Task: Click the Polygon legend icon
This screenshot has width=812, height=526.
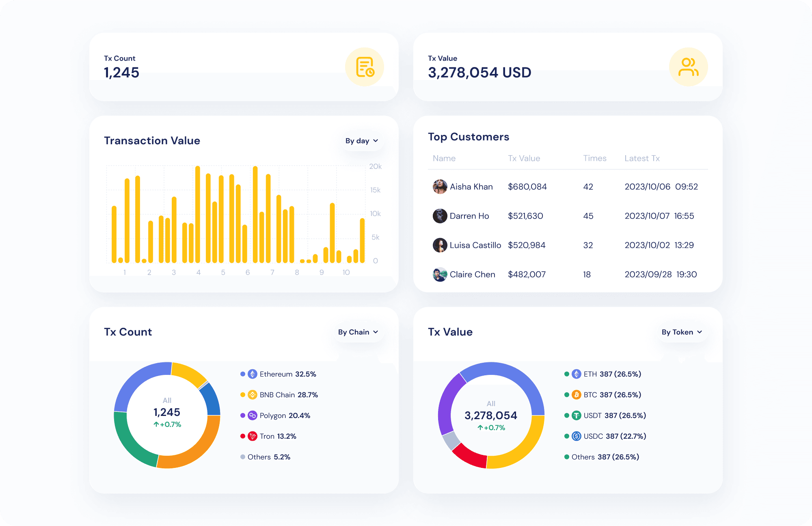Action: click(253, 416)
